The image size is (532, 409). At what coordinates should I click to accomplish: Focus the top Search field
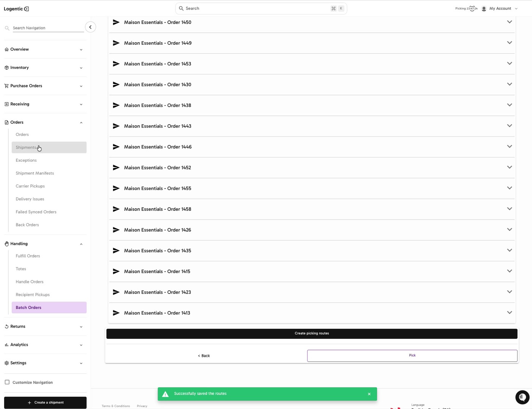(x=261, y=8)
